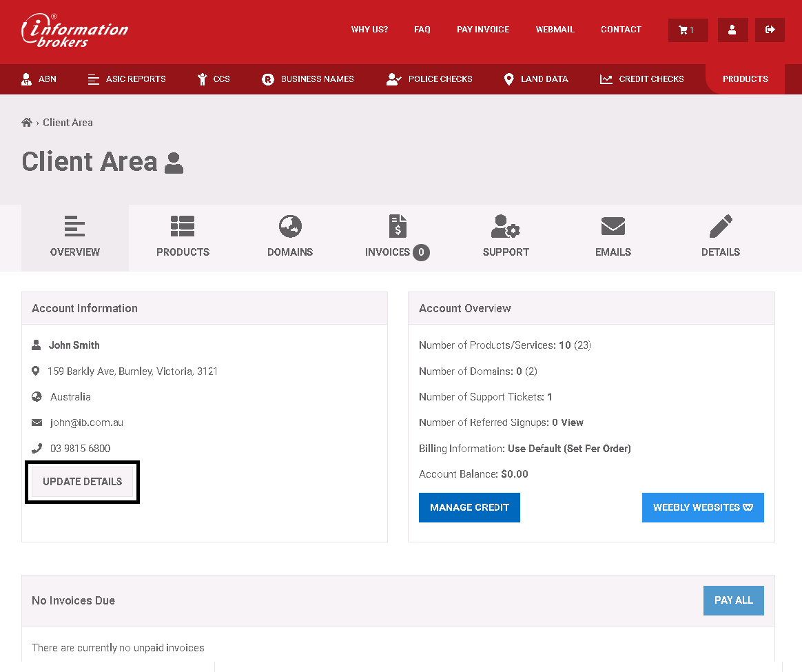Screen dimensions: 802x672
Task: Click the logout arrow icon in header
Action: click(770, 30)
